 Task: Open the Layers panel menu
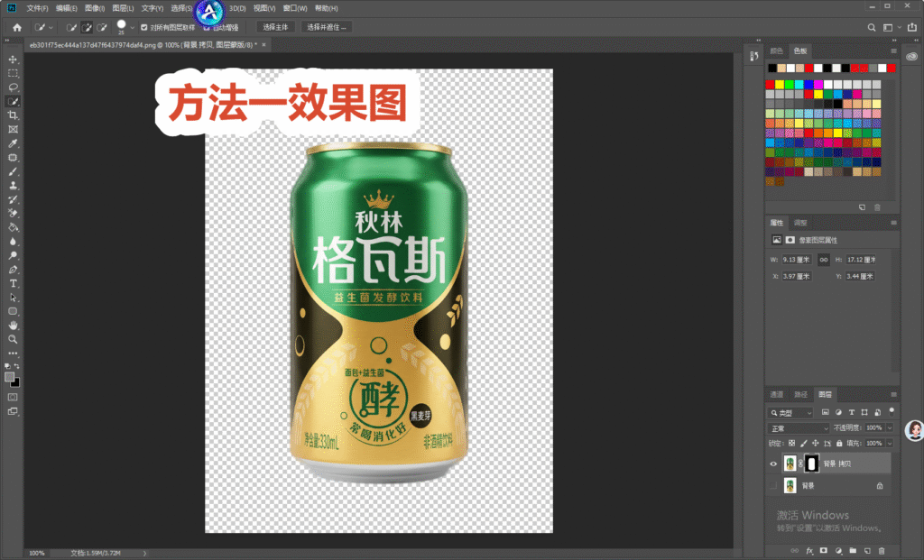(893, 395)
